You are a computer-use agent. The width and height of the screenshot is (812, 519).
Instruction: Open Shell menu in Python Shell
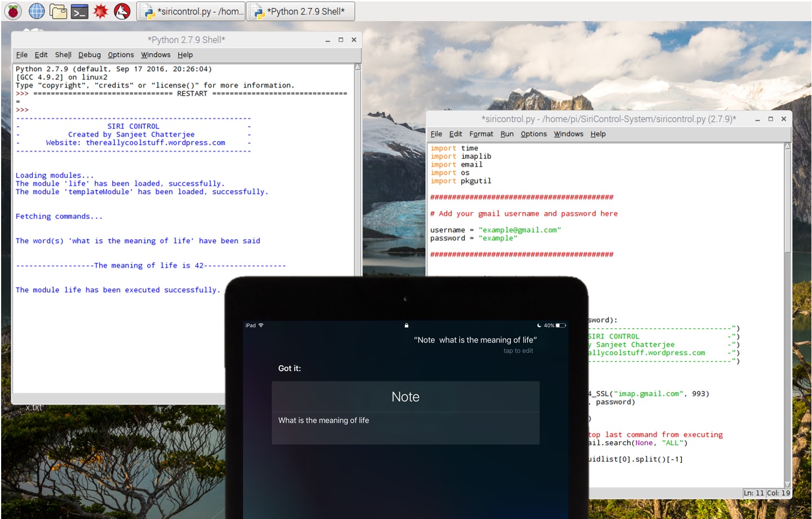(63, 55)
